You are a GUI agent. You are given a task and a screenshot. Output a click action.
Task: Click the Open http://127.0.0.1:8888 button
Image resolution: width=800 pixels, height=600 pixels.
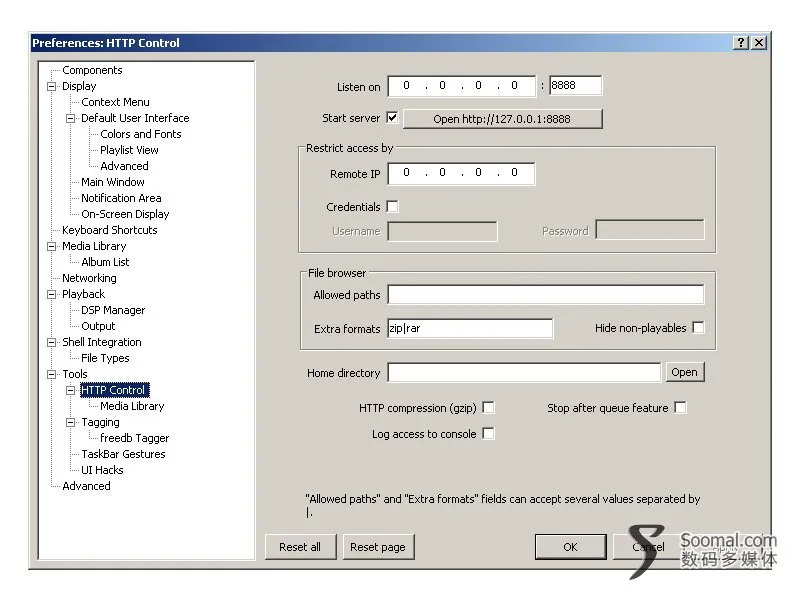pyautogui.click(x=503, y=119)
